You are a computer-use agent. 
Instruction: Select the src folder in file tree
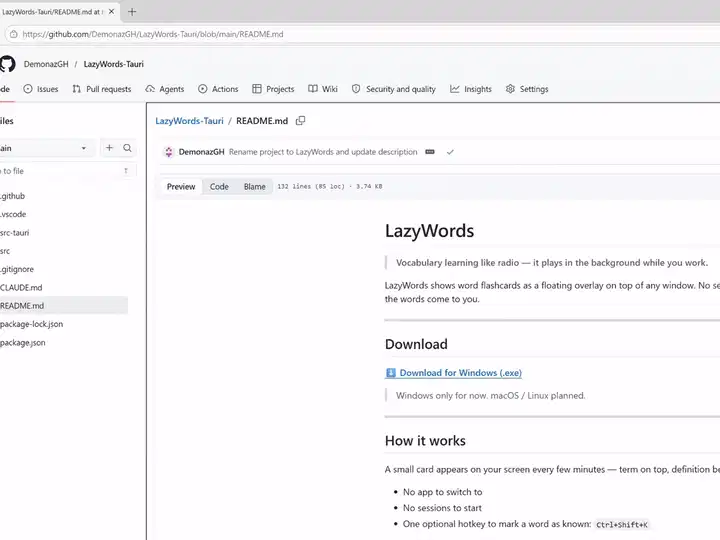pyautogui.click(x=5, y=251)
